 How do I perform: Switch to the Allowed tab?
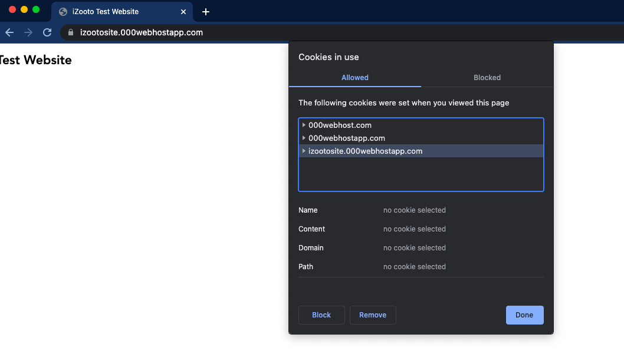pyautogui.click(x=355, y=78)
